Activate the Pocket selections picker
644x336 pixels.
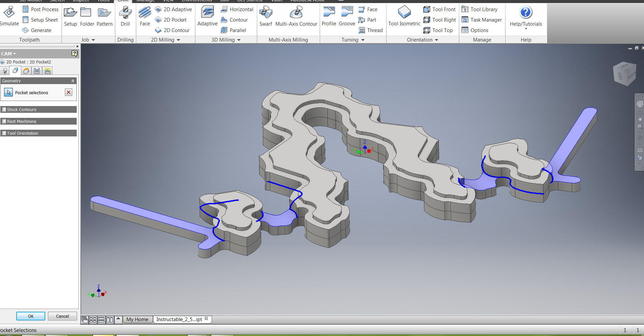[8, 92]
